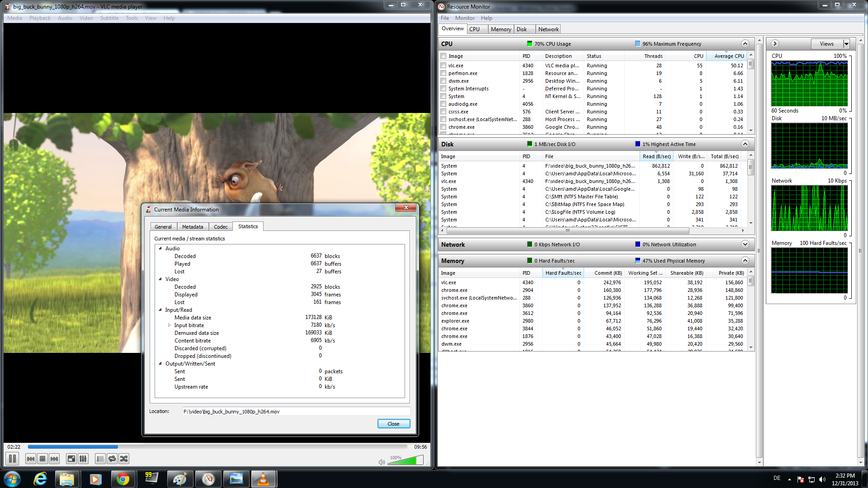Open the Views dropdown arrow
Viewport: 868px width, 488px height.
[x=846, y=44]
